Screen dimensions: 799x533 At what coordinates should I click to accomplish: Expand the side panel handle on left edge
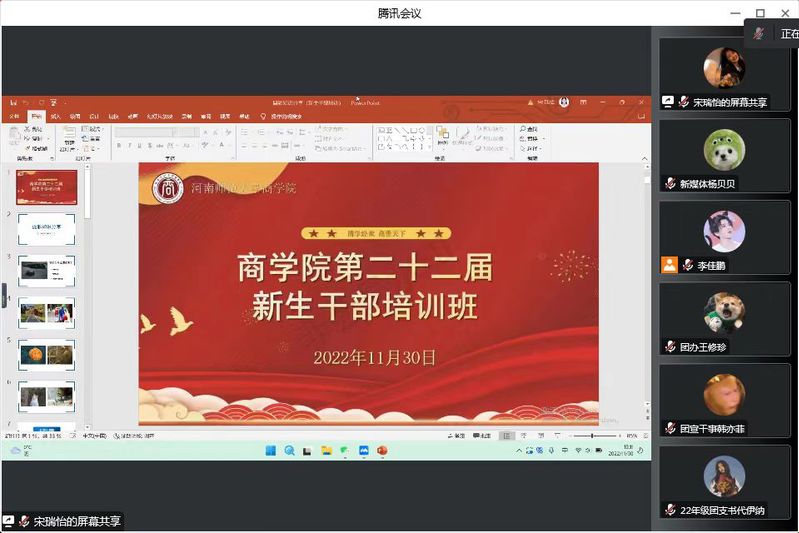click(x=4, y=296)
